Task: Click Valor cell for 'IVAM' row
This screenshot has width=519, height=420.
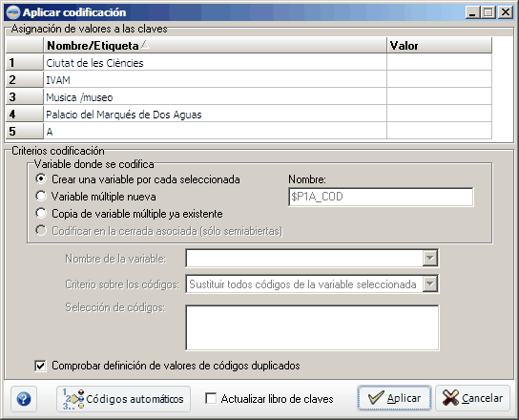Action: (x=439, y=80)
